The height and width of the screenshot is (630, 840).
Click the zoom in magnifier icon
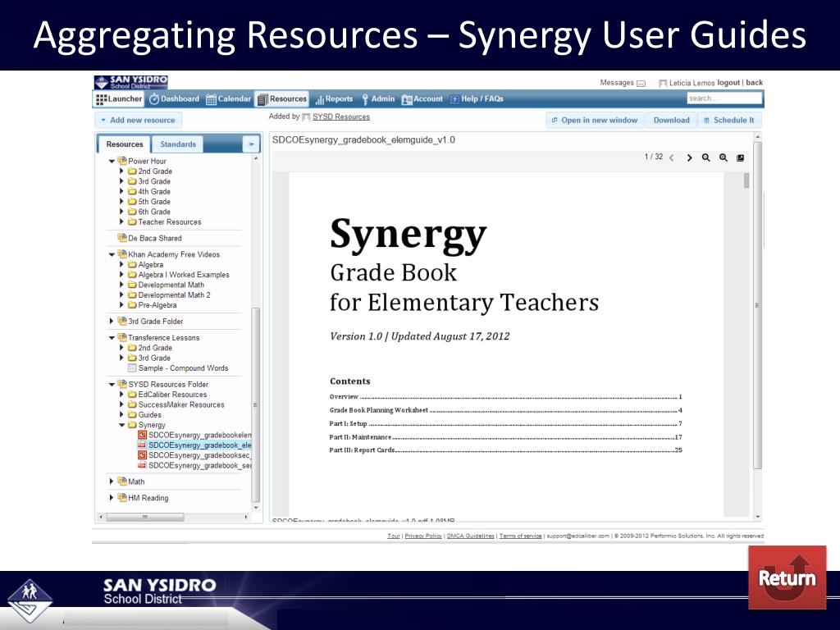(724, 157)
